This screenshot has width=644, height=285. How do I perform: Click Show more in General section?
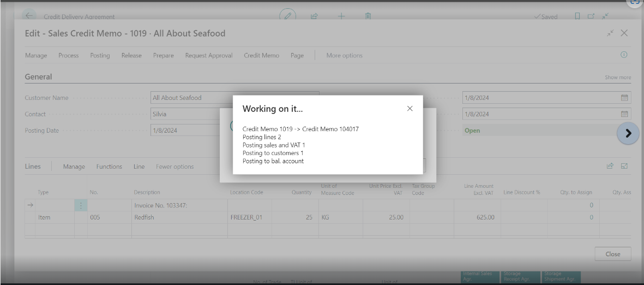(x=617, y=78)
